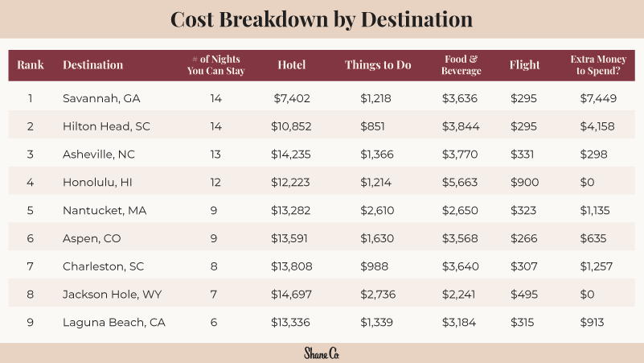This screenshot has height=363, width=644.
Task: Select Asheville's $14,235 hotel cost
Action: 293,155
